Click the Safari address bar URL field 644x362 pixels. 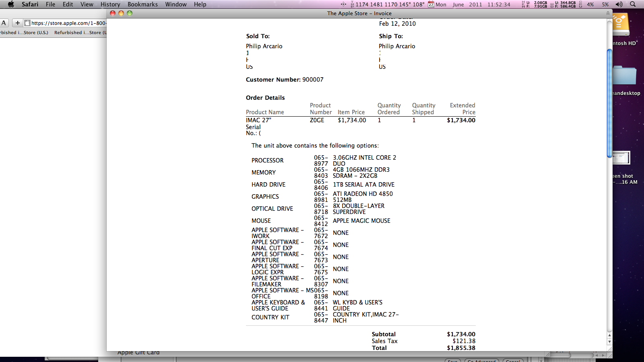click(x=65, y=23)
